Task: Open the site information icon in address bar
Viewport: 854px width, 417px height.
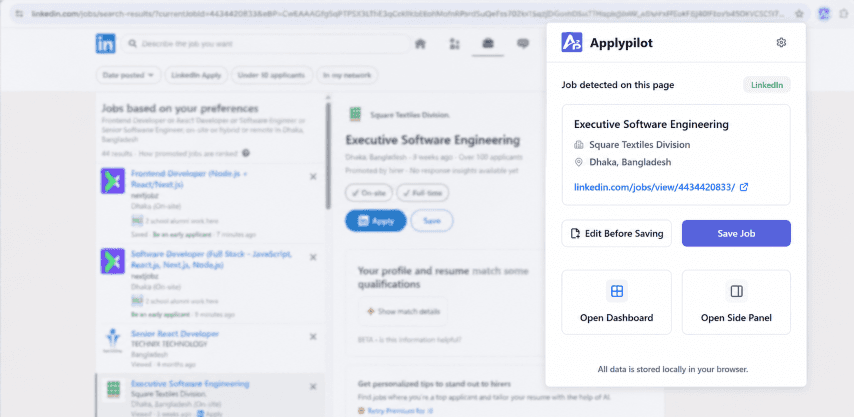Action: point(20,14)
